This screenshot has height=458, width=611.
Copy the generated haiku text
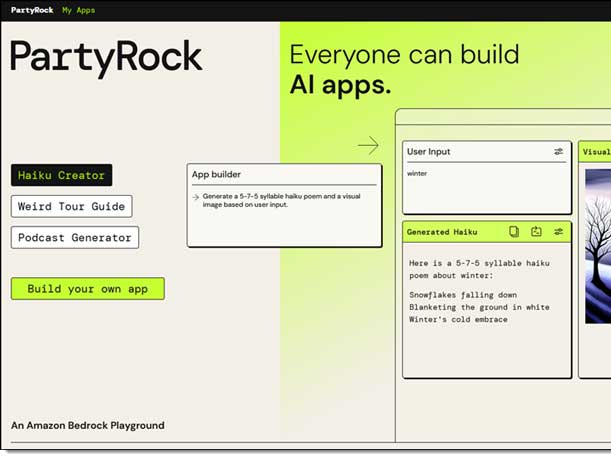pyautogui.click(x=514, y=231)
